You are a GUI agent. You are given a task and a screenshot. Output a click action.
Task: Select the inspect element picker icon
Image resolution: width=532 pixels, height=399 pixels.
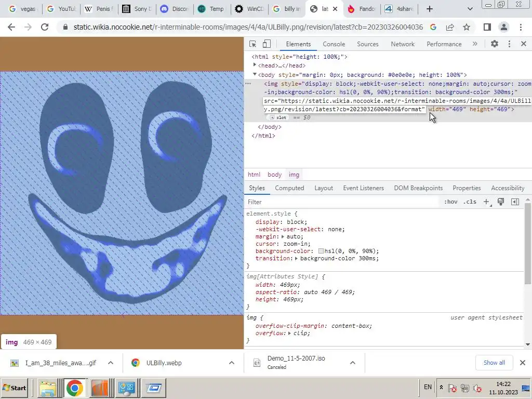pos(252,44)
